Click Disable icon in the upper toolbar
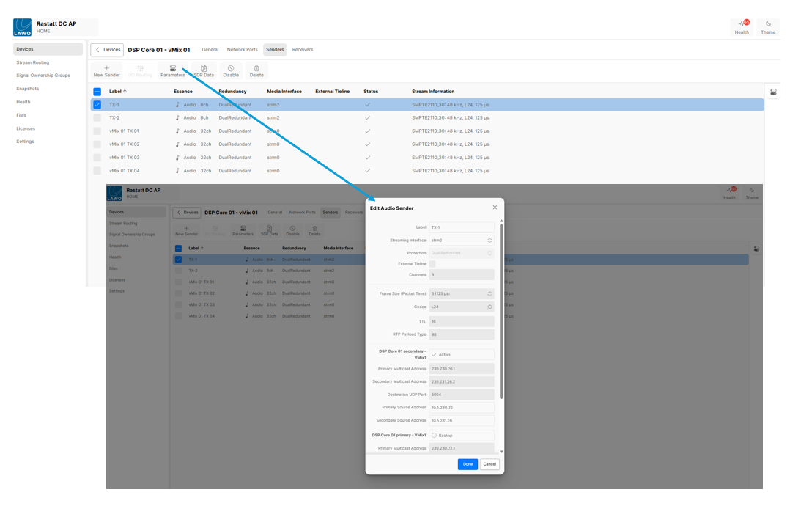 [231, 69]
